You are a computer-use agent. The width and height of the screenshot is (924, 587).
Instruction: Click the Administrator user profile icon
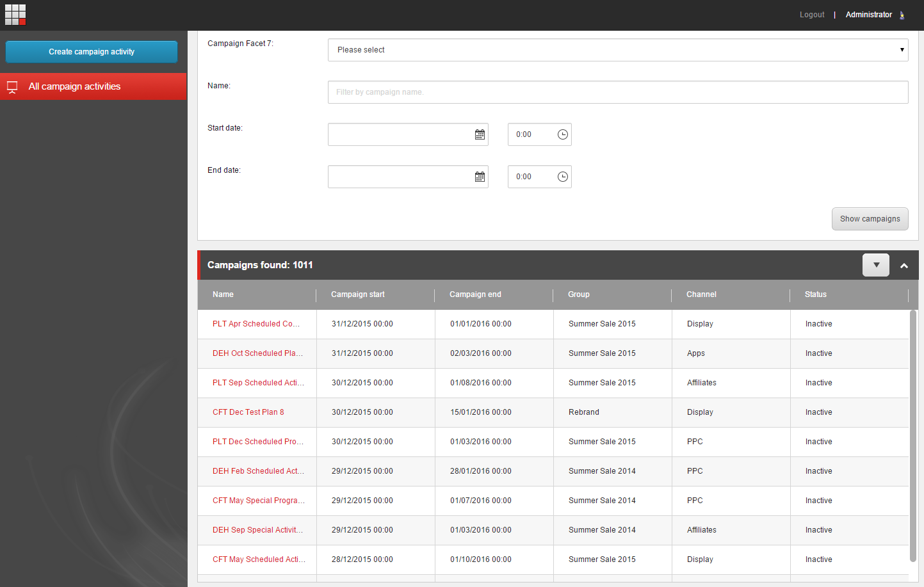902,14
